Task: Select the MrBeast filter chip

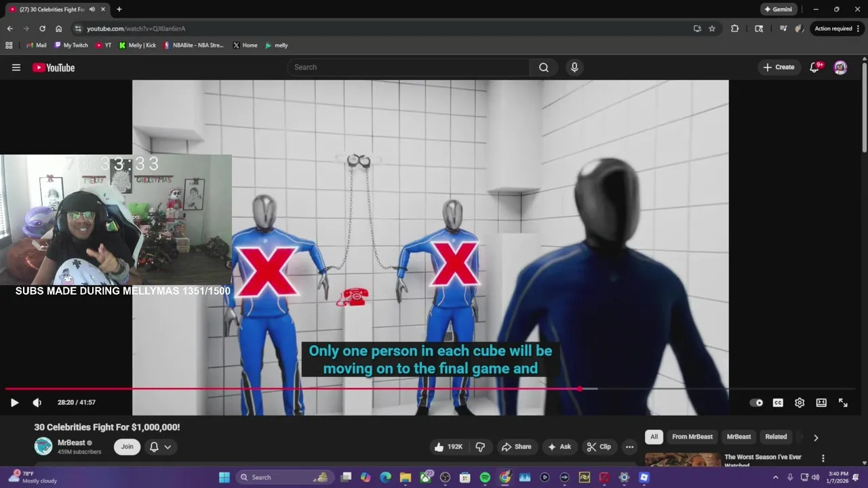Action: (738, 437)
